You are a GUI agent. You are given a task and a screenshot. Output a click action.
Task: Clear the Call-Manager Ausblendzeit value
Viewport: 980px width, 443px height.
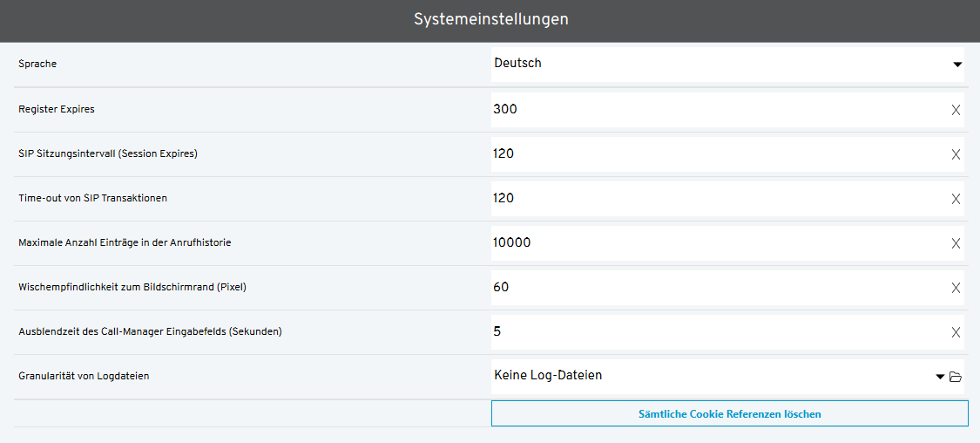coord(956,332)
